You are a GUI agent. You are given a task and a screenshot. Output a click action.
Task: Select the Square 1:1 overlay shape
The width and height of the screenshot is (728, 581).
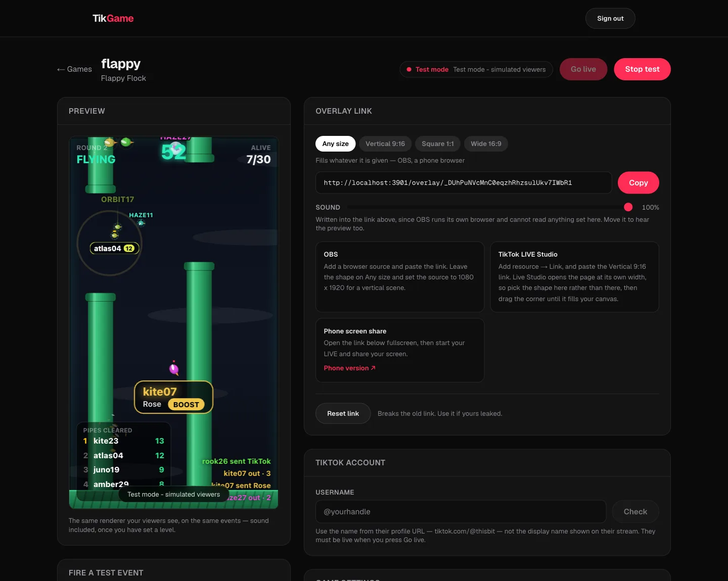438,143
